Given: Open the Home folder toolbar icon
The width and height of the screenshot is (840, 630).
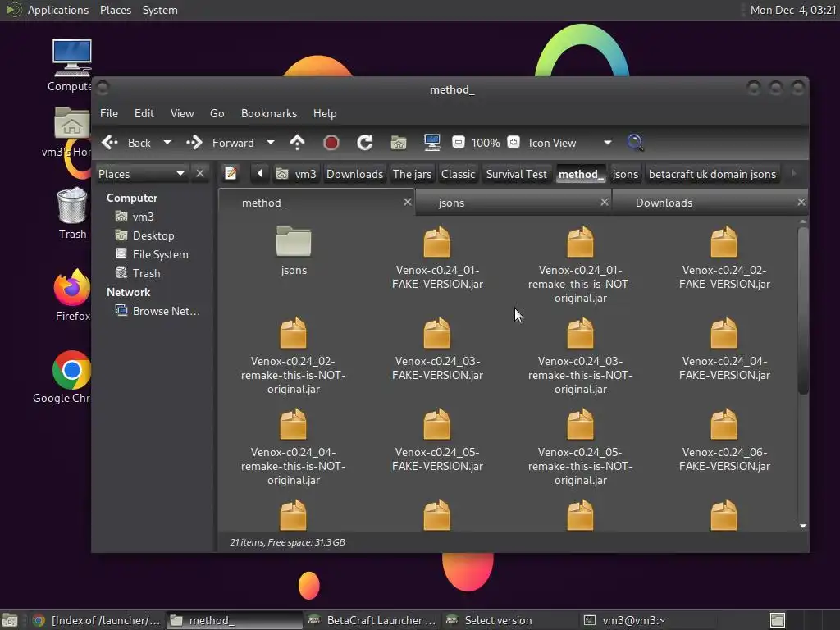Looking at the screenshot, I should point(399,143).
